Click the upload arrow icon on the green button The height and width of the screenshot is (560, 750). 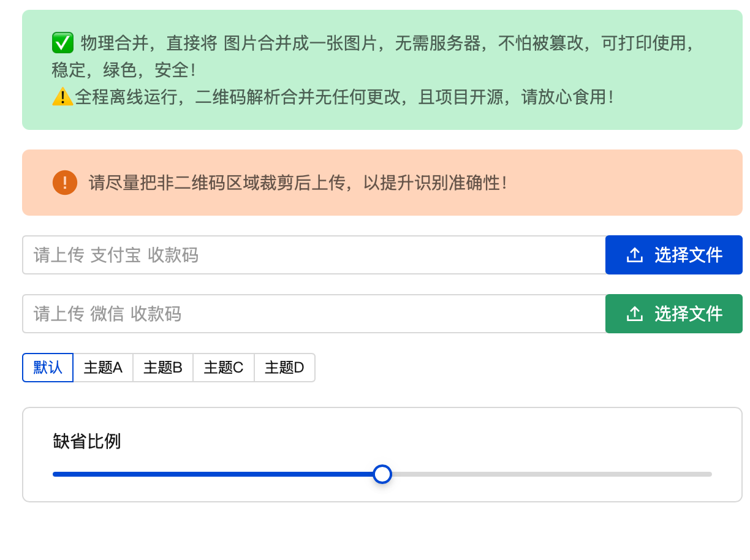tap(635, 314)
